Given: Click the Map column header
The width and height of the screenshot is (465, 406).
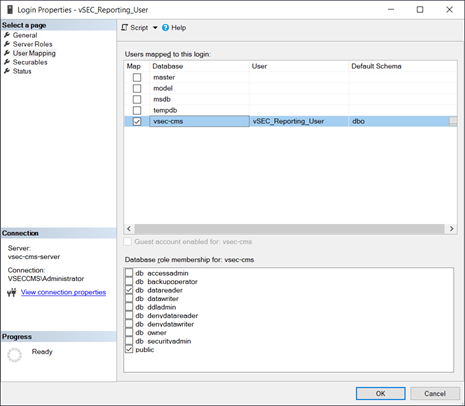Looking at the screenshot, I should [137, 66].
